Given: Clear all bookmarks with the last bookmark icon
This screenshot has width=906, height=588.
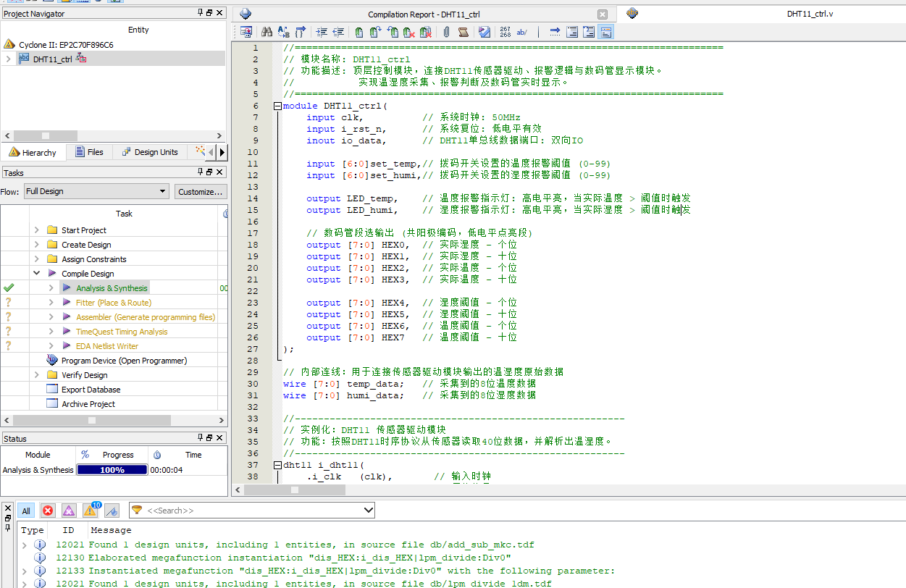Looking at the screenshot, I should point(426,32).
